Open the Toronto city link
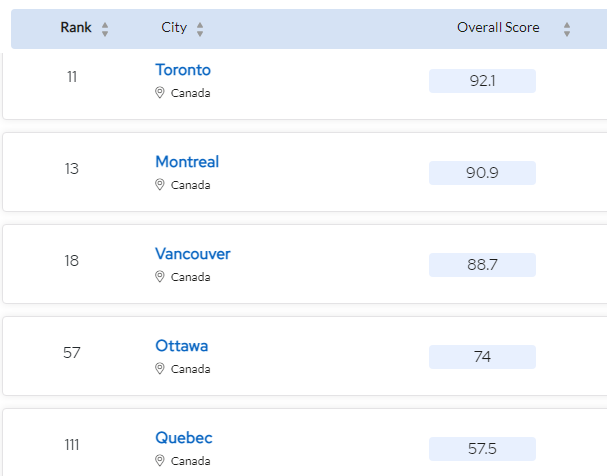This screenshot has height=476, width=607. (x=183, y=70)
